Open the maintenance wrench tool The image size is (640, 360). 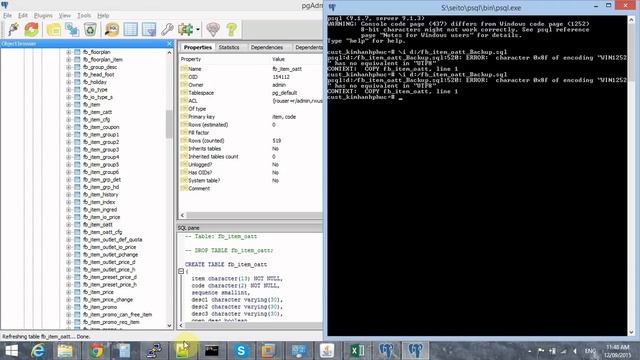[167, 29]
